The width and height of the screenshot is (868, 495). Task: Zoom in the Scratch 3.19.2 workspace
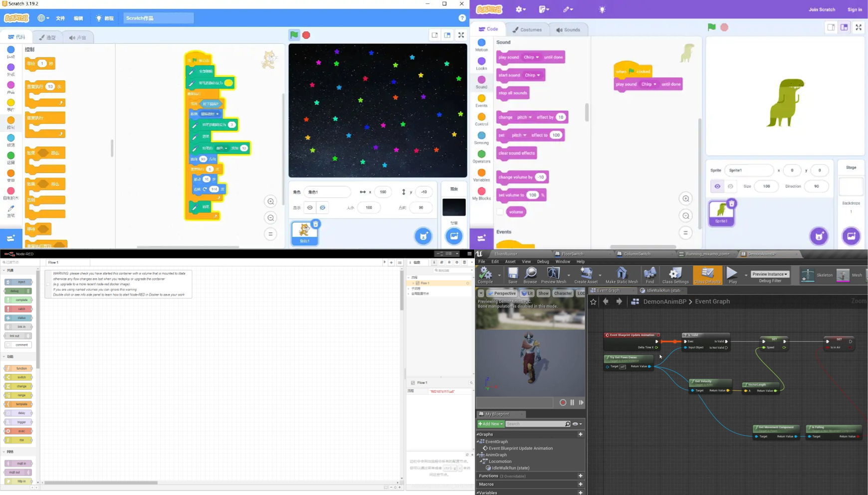tap(271, 202)
